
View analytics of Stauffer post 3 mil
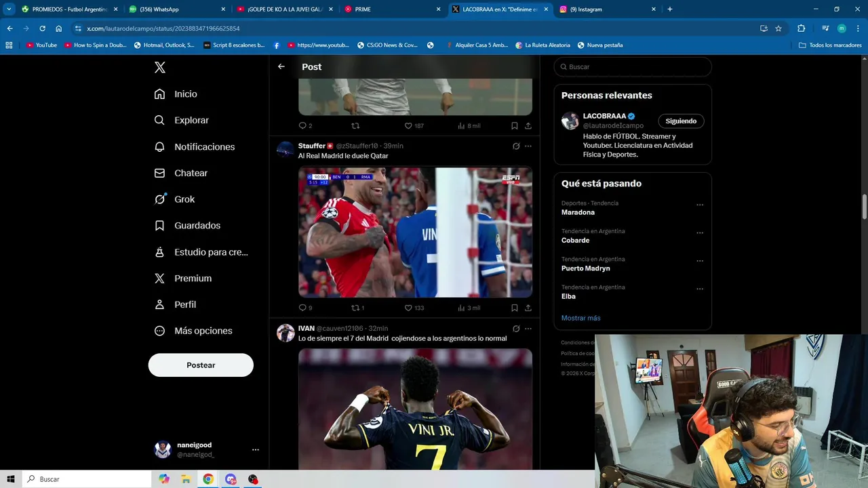point(469,308)
